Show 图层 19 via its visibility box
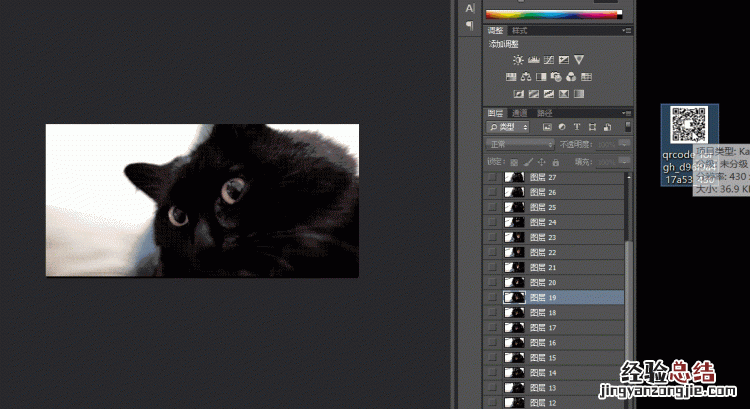This screenshot has height=409, width=750. point(491,298)
